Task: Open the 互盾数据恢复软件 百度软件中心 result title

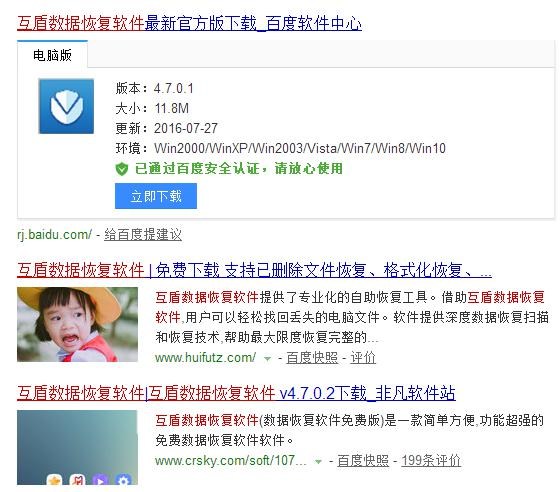Action: tap(189, 23)
